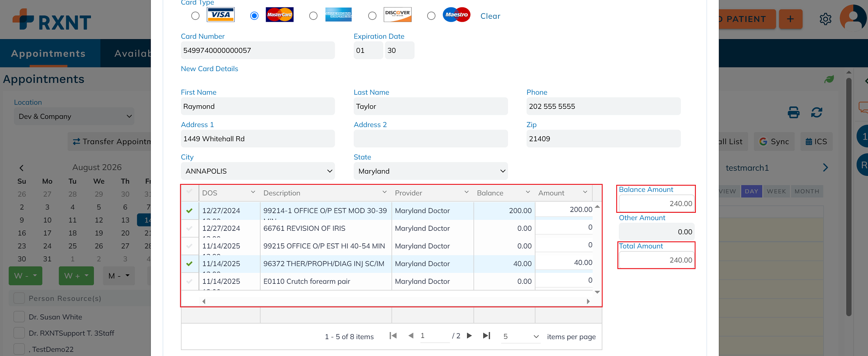Click the 200.00 amount cell
This screenshot has width=868, height=356.
point(564,209)
